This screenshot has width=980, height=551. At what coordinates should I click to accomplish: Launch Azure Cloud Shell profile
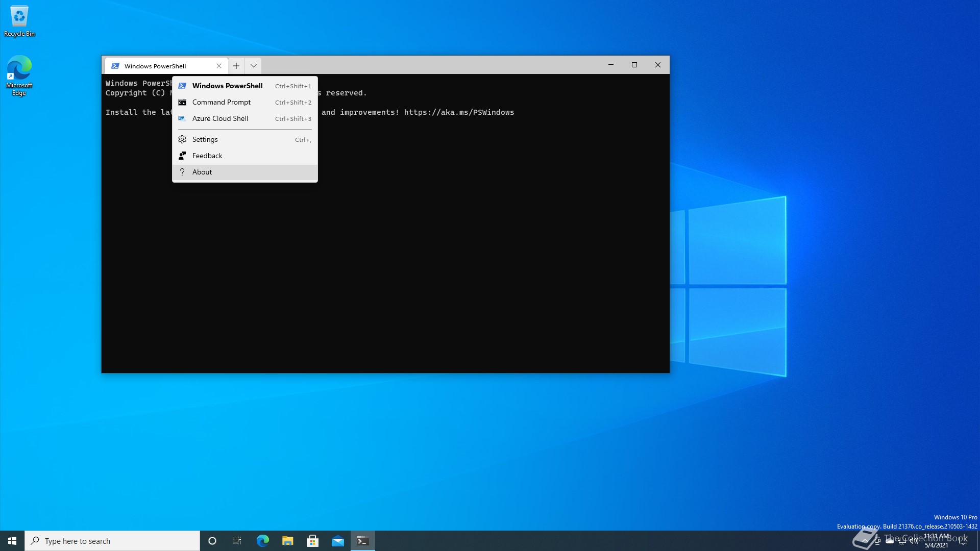[245, 118]
